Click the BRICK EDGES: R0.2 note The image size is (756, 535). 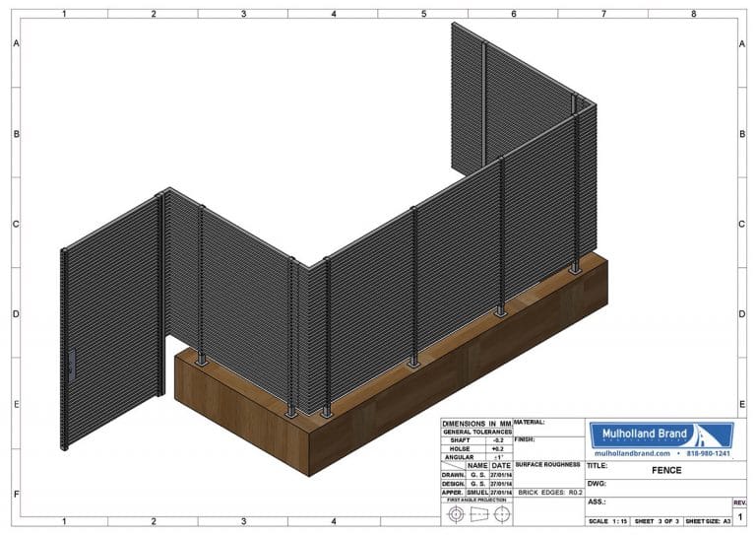point(550,493)
